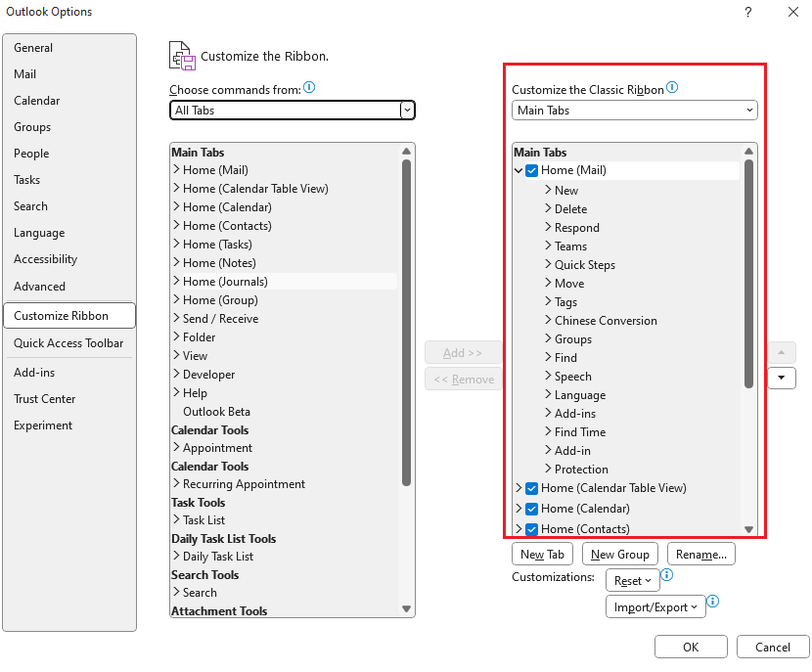Screen dimensions: 812x672
Task: Open the Help question mark button
Action: pos(748,12)
